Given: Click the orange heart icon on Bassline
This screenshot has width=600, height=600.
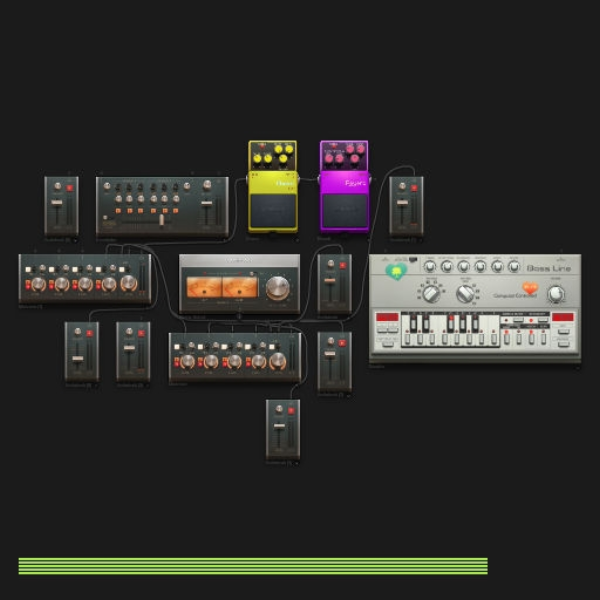Looking at the screenshot, I should click(x=530, y=287).
